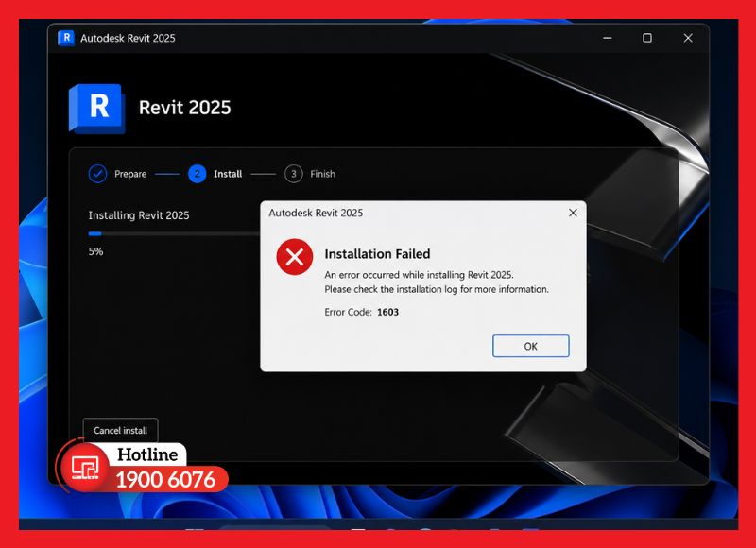The width and height of the screenshot is (756, 548).
Task: Click the Revit 2025 logo icon
Action: [x=97, y=109]
